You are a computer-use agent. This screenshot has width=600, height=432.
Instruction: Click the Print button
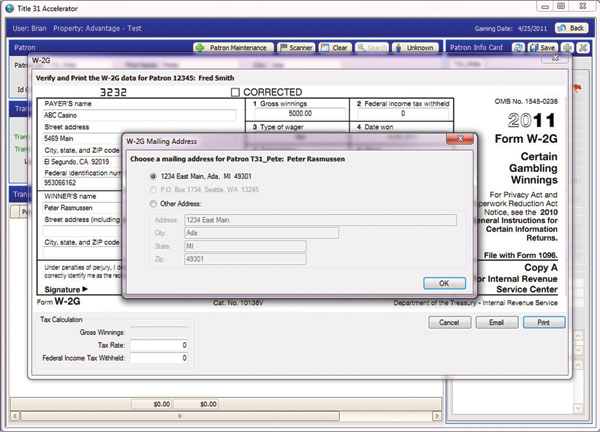[543, 323]
